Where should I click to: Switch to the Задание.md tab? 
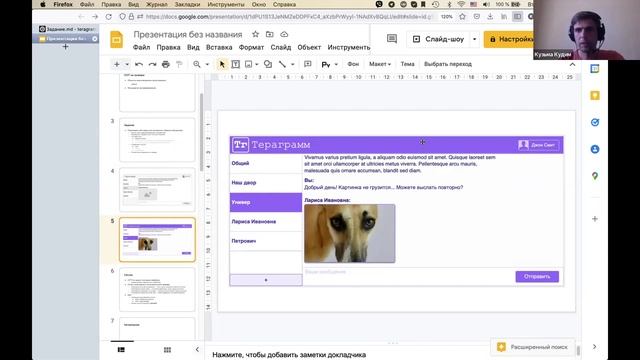(x=67, y=29)
